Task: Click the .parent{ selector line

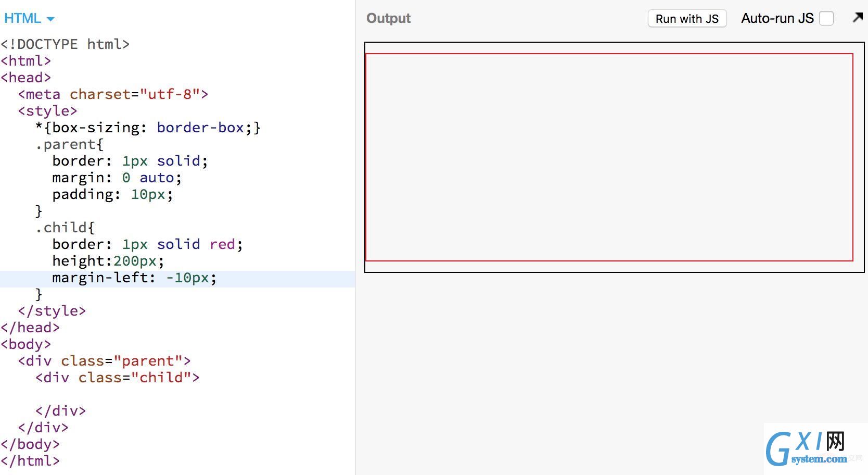Action: click(69, 144)
